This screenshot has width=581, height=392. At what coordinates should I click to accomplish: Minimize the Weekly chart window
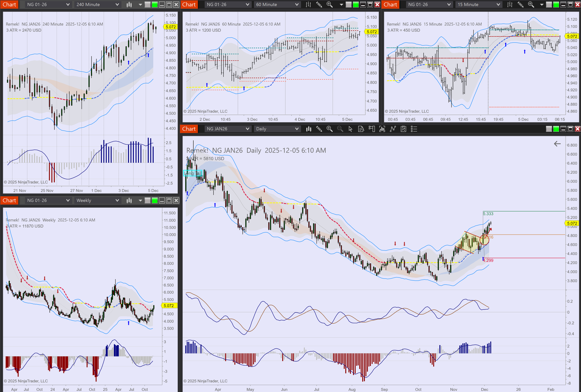click(x=162, y=200)
